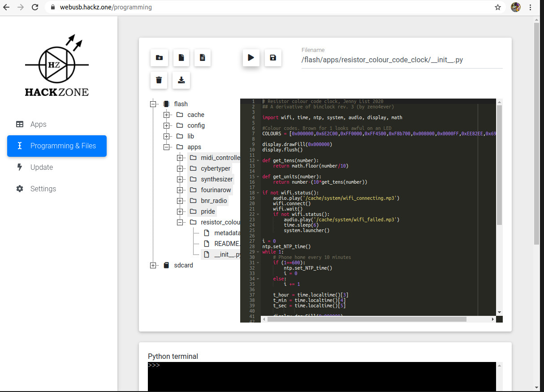Save the file with the floppy disk icon
Viewport: 544px width, 392px height.
click(x=273, y=58)
